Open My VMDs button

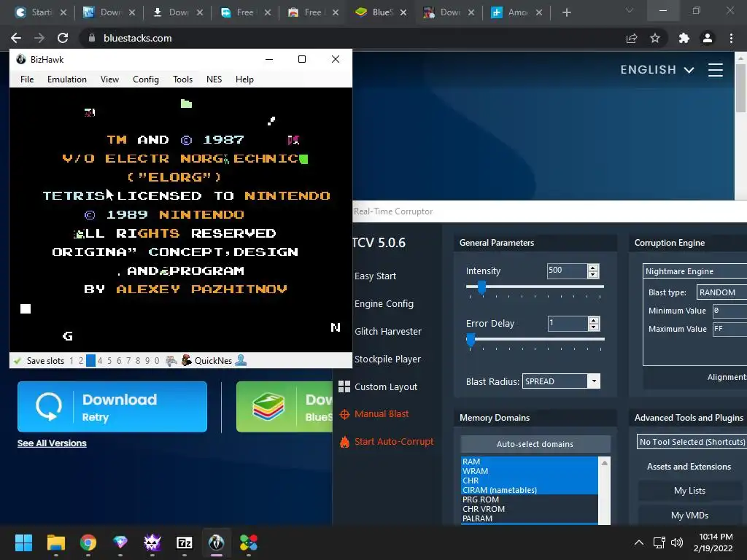(x=689, y=516)
